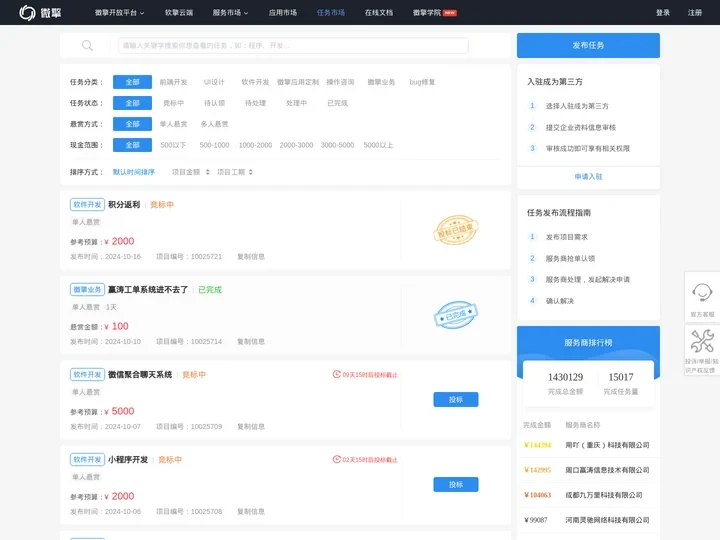Click the blue 发布任务 button

[x=588, y=45]
